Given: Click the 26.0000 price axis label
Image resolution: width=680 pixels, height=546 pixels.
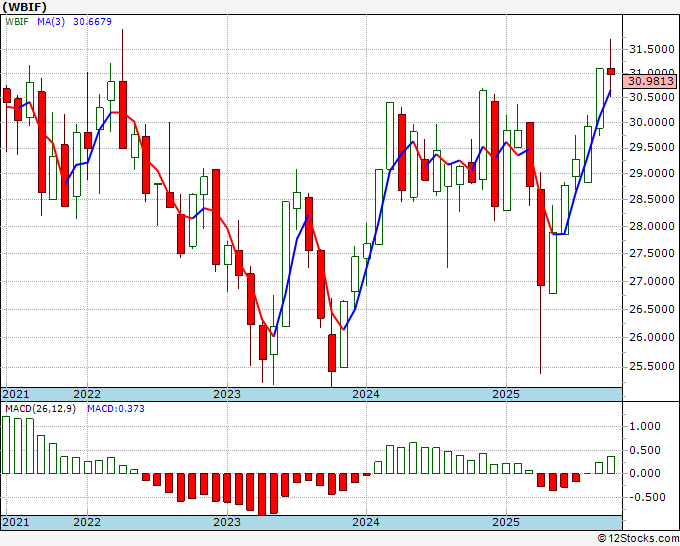Looking at the screenshot, I should 652,337.
